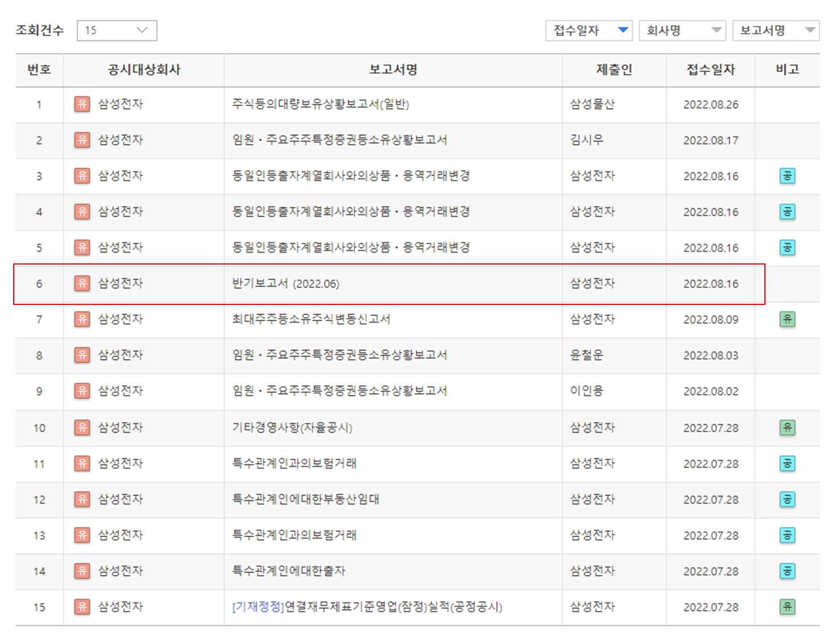This screenshot has width=840, height=640.
Task: Click the date 2022.08.03
Action: 711,356
